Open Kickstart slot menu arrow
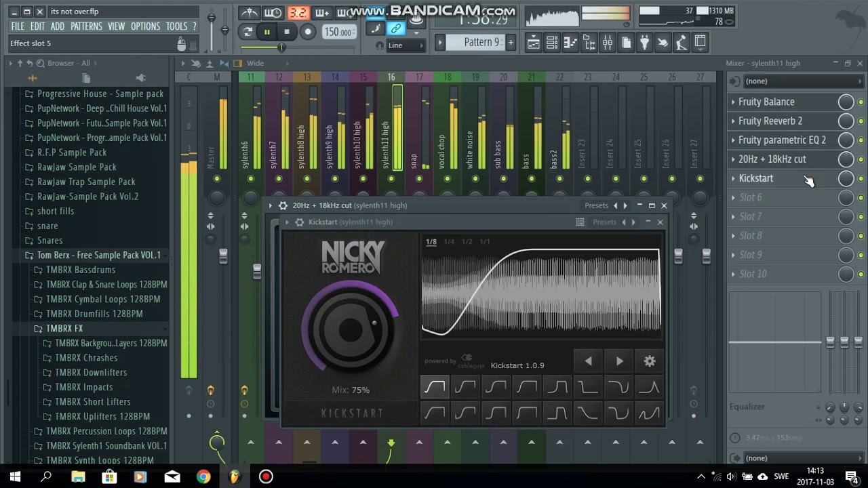Viewport: 868px width, 488px height. tap(733, 178)
